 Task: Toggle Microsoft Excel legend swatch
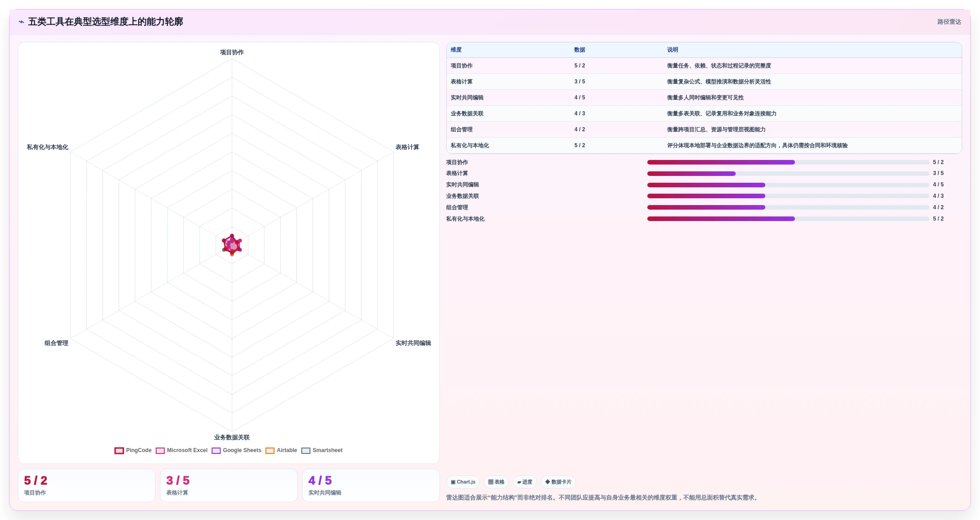(160, 451)
